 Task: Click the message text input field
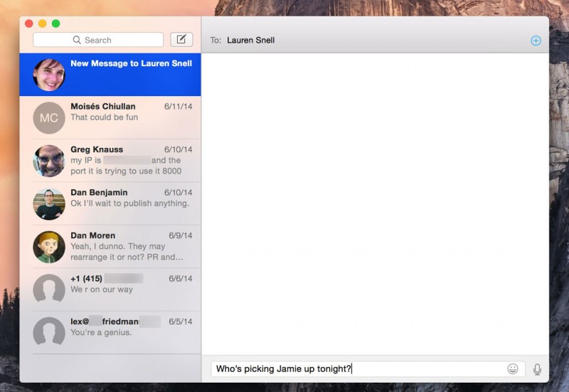356,369
